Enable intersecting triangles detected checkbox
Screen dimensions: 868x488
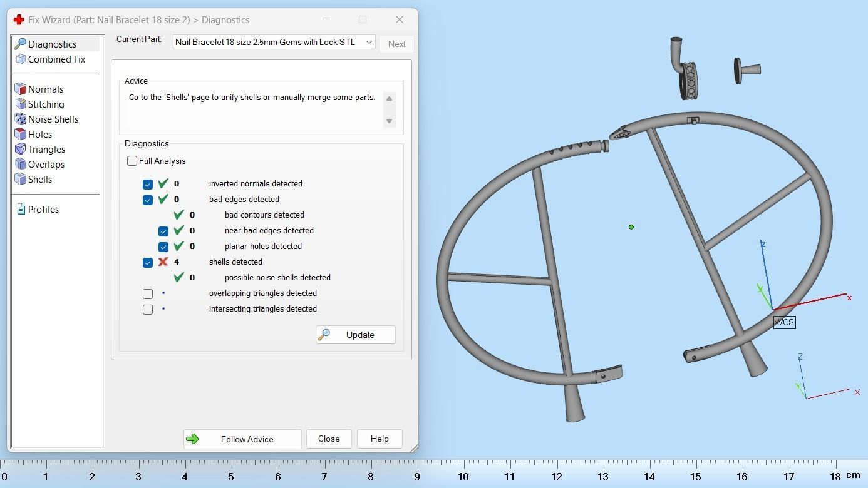[148, 309]
